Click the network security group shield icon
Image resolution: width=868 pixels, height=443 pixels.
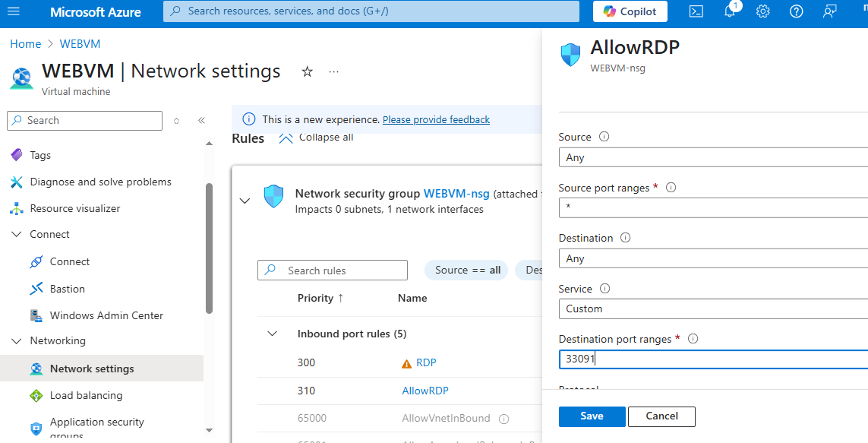click(273, 197)
